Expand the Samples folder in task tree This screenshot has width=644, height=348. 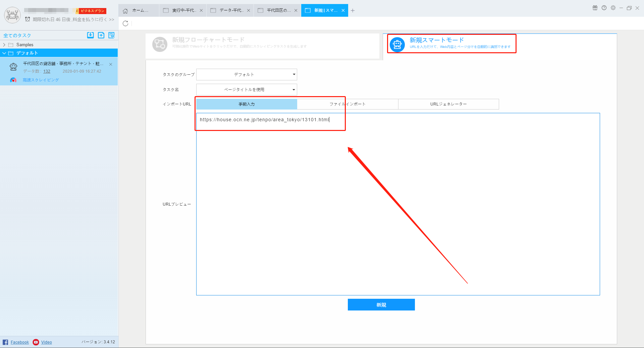coord(4,45)
